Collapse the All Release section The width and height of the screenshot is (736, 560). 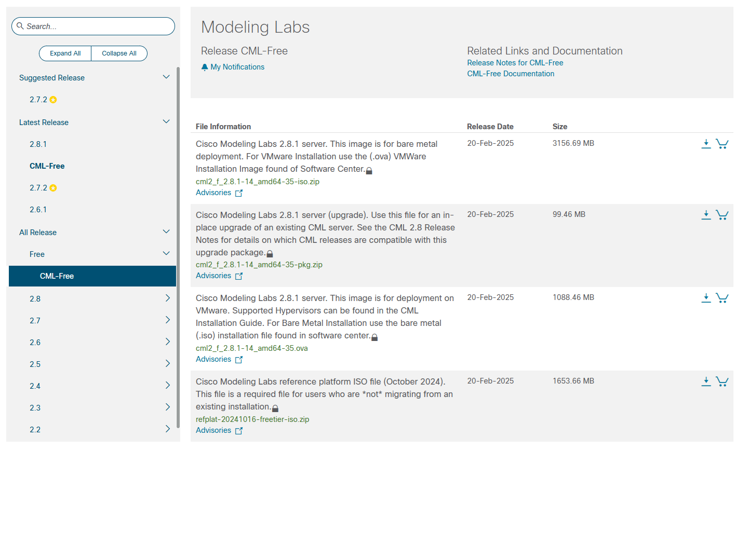click(x=166, y=232)
